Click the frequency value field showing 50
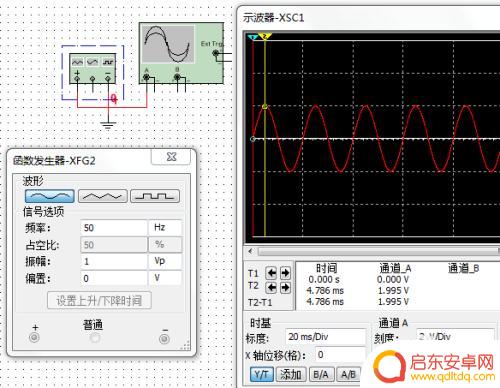This screenshot has width=500, height=388. [114, 228]
